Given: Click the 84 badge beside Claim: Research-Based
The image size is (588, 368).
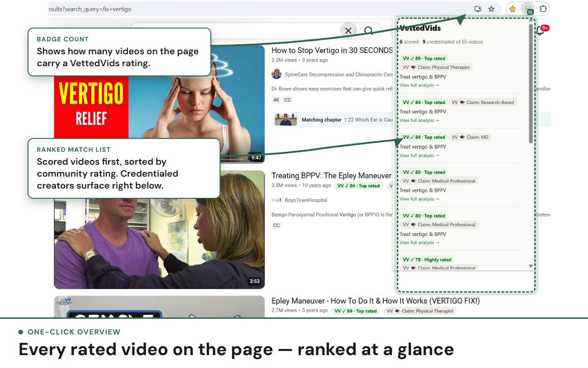Looking at the screenshot, I should tap(424, 102).
